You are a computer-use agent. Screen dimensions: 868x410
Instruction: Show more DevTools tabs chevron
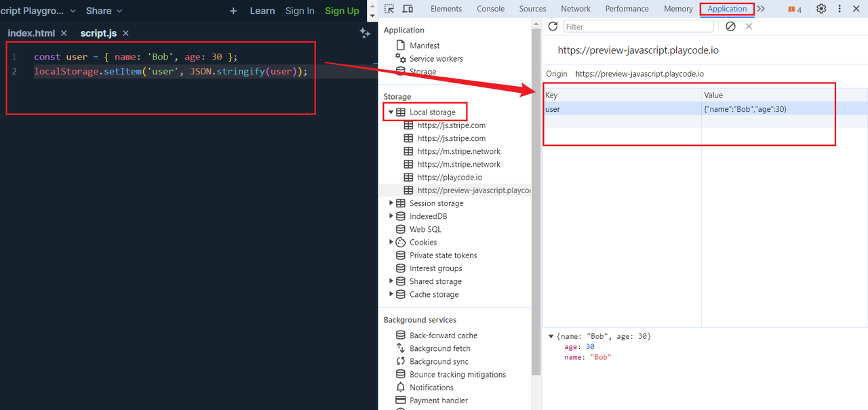pyautogui.click(x=761, y=9)
